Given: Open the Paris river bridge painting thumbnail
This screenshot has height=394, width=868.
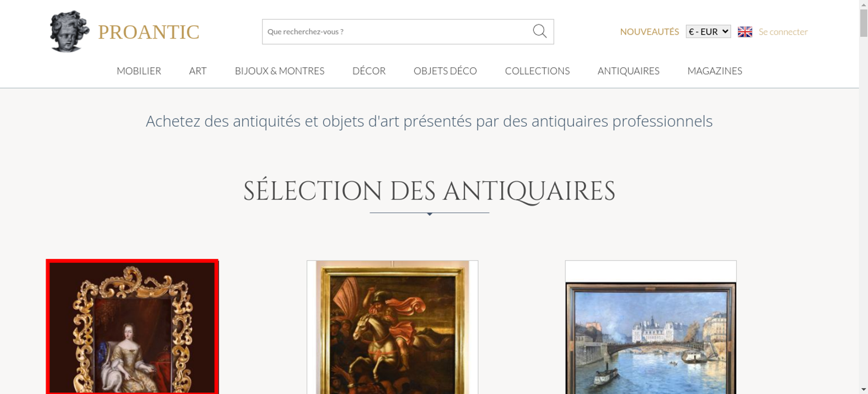Looking at the screenshot, I should (x=651, y=327).
